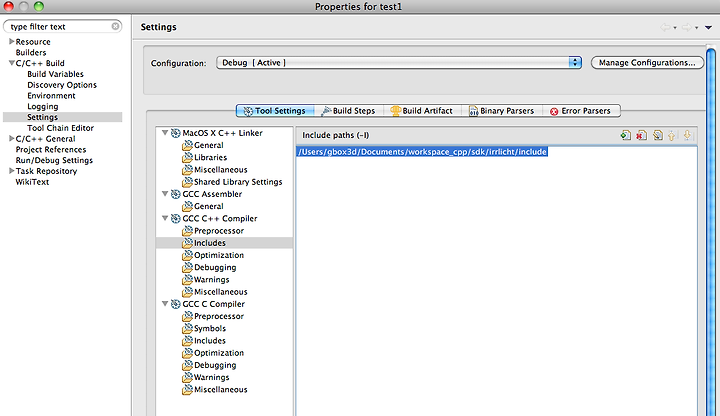Open Miscellaneous under GCC C++ Compiler
The image size is (720, 416).
point(220,292)
